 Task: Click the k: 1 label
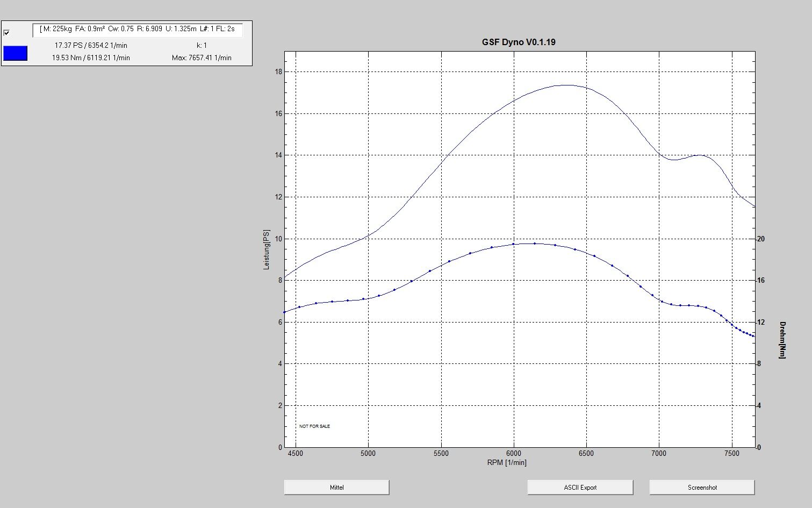(x=202, y=46)
